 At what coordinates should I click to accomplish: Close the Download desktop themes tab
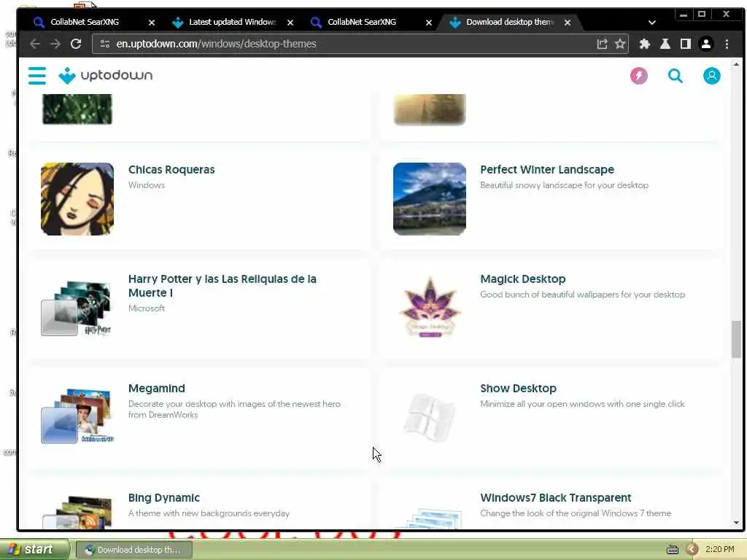[x=568, y=23]
